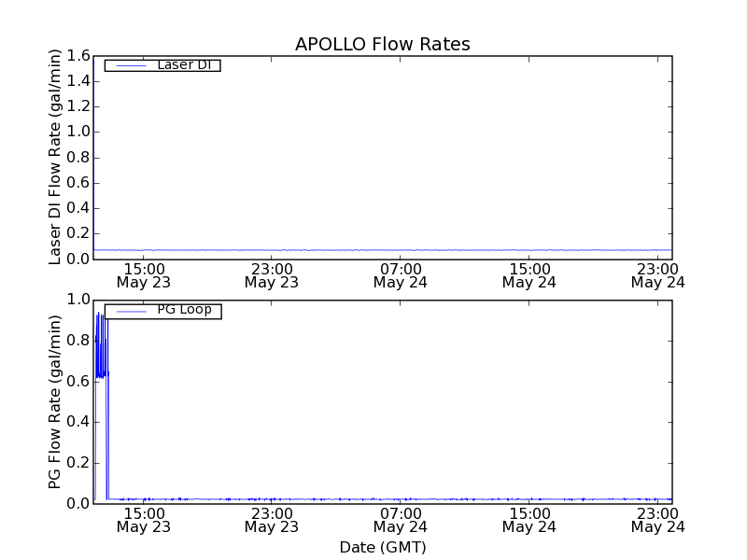Select the 1.0 y-axis tick on PG plot
747x560 pixels.
click(x=78, y=300)
